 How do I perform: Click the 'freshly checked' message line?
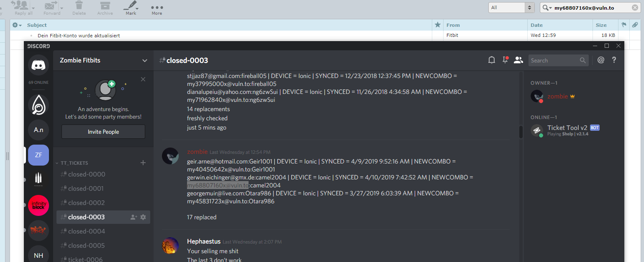point(207,118)
